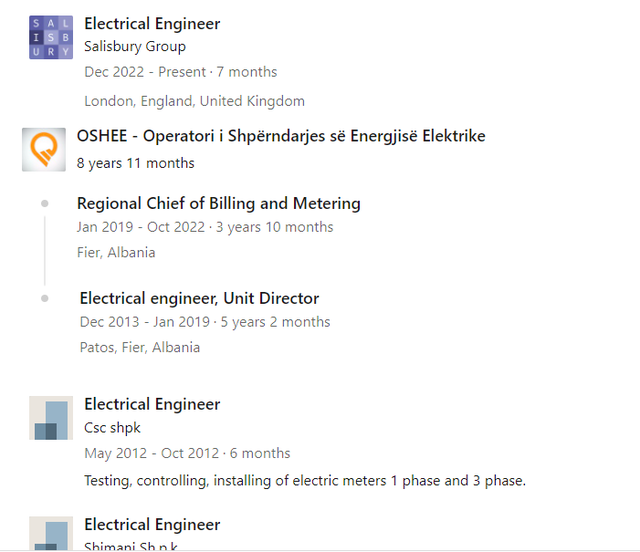Click London, England, United Kingdom location
This screenshot has width=640, height=552.
[x=194, y=101]
